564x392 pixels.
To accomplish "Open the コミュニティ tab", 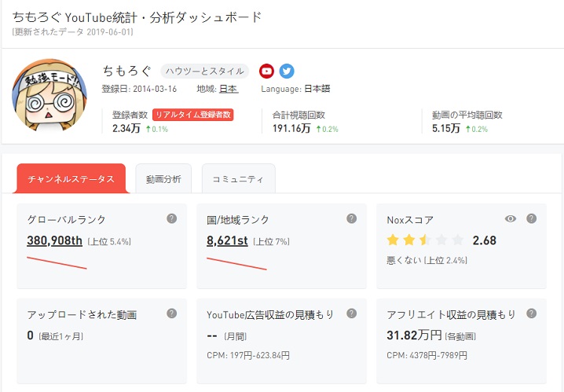I will (x=239, y=179).
